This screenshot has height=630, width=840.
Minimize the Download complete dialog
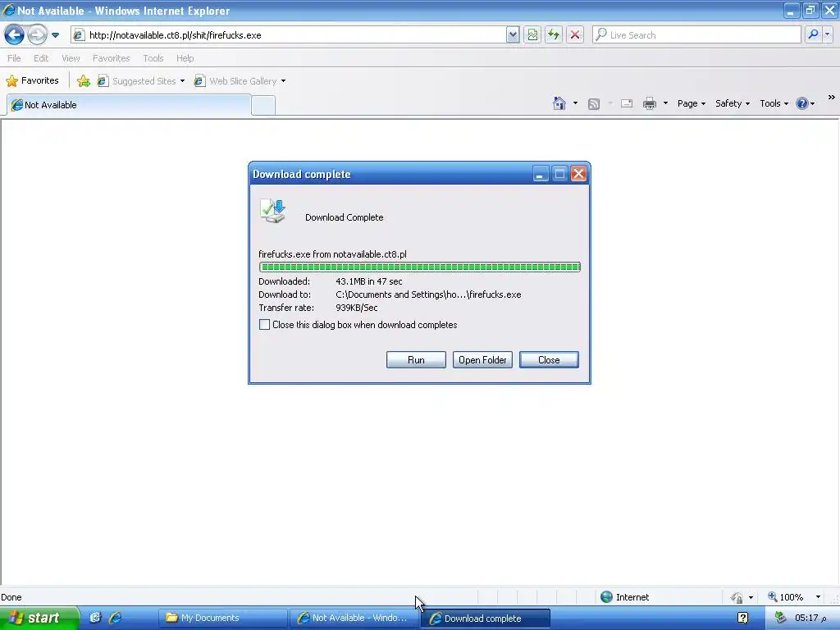pyautogui.click(x=541, y=174)
